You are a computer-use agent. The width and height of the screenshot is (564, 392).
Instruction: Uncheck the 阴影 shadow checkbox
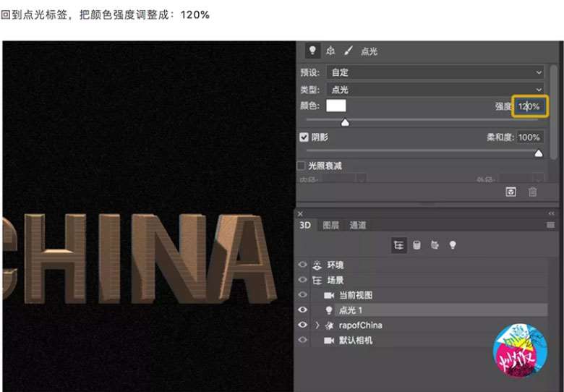click(x=304, y=137)
